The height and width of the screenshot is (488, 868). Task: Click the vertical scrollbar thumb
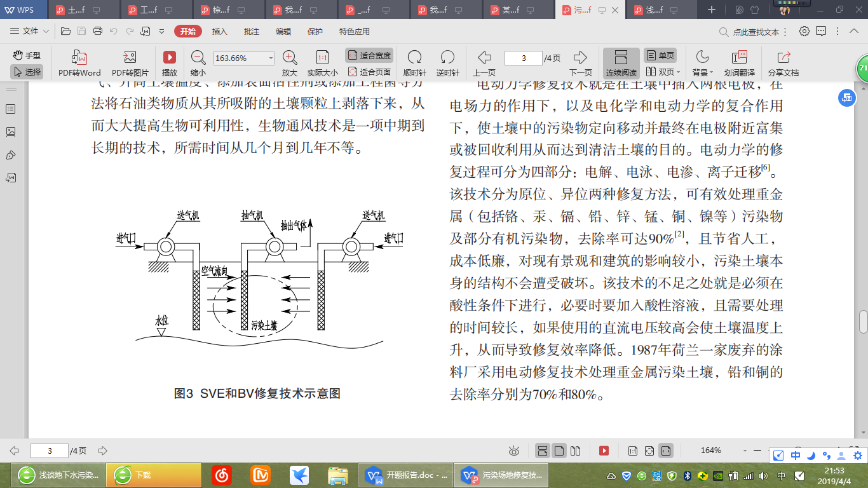863,322
